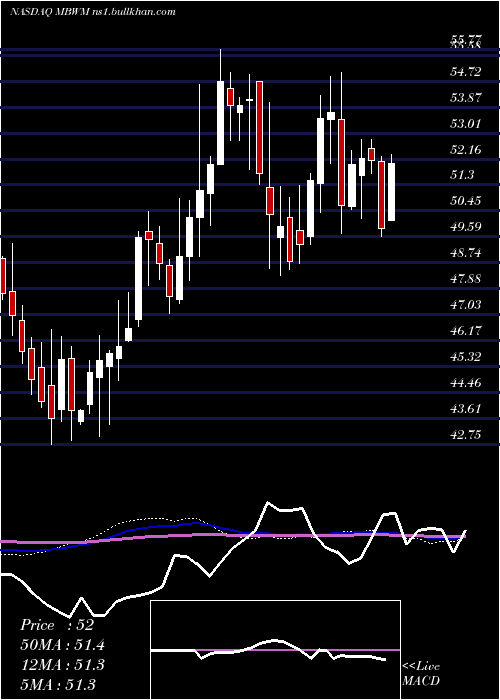
Task: Click the 53.87 price axis label
Action: (x=466, y=98)
